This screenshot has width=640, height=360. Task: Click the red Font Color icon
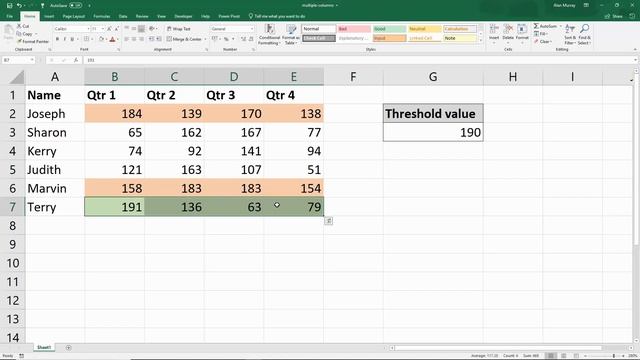[113, 39]
